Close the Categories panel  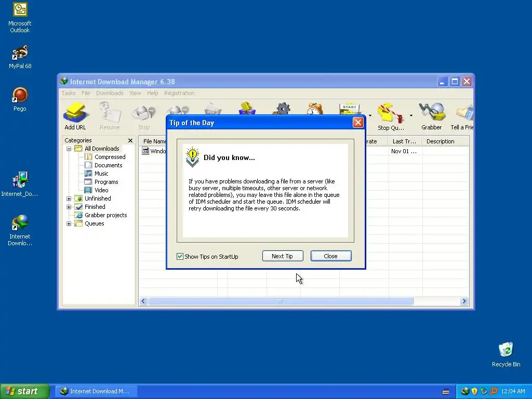coord(130,140)
